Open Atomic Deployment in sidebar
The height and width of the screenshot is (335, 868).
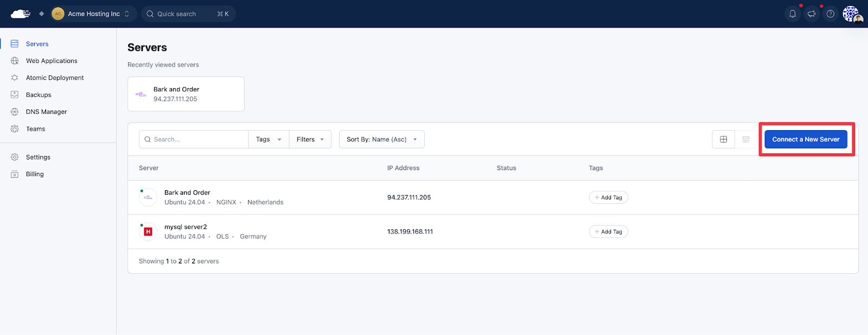[55, 78]
